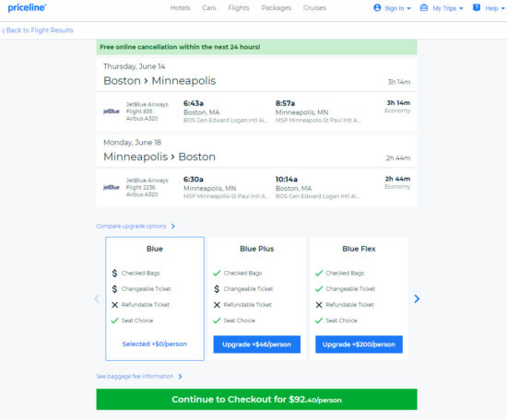507x420 pixels.
Task: Continue to Checkout for $92.40 per person
Action: point(257,400)
